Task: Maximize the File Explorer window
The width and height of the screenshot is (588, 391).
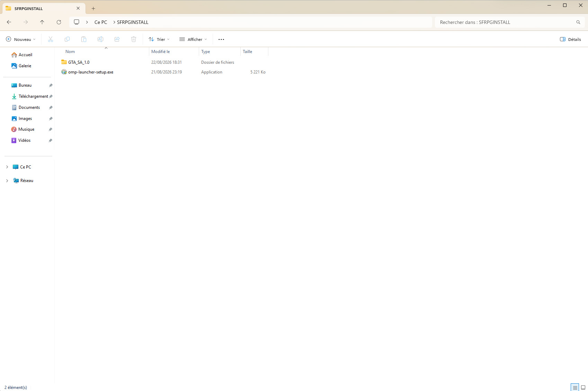Action: pyautogui.click(x=565, y=5)
